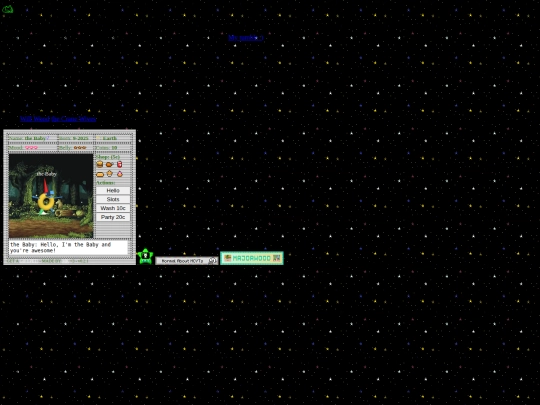Play Slots with the pet
The image size is (540, 405).
coord(113,199)
